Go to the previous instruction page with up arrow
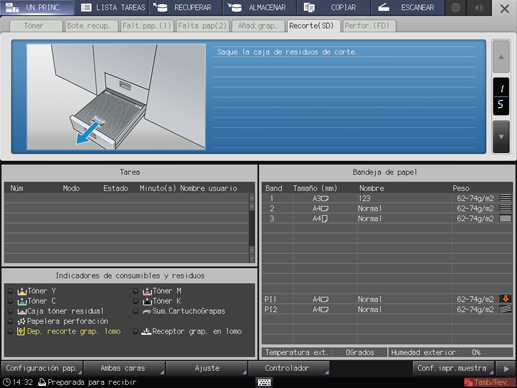Image resolution: width=517 pixels, height=388 pixels. [x=501, y=57]
